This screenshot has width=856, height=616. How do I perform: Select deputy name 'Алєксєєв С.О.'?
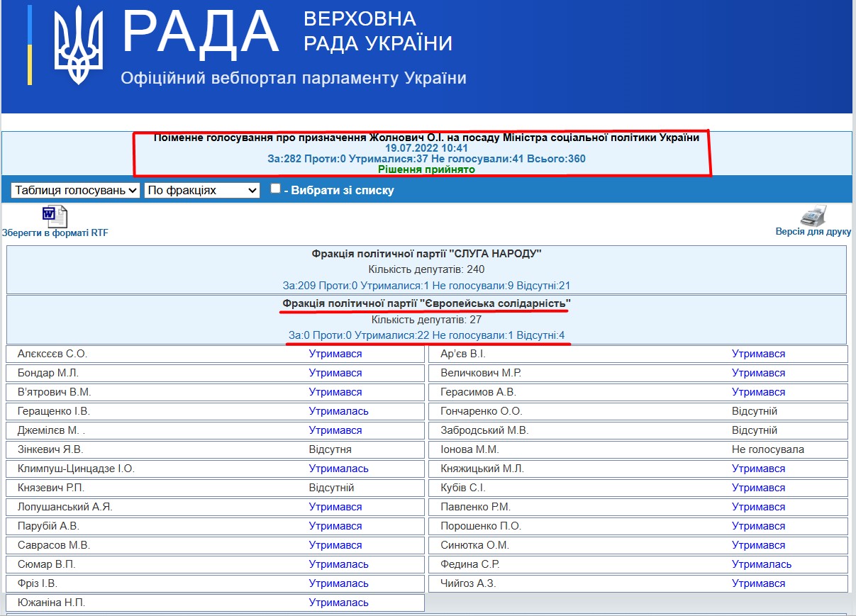pos(52,354)
